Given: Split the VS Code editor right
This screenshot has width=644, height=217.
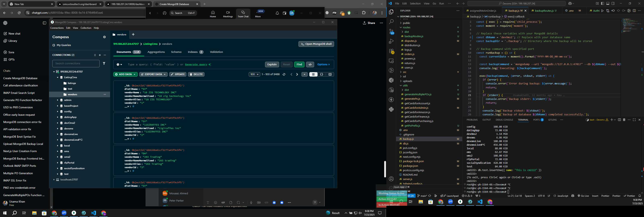Looking at the screenshot, I should [634, 11].
